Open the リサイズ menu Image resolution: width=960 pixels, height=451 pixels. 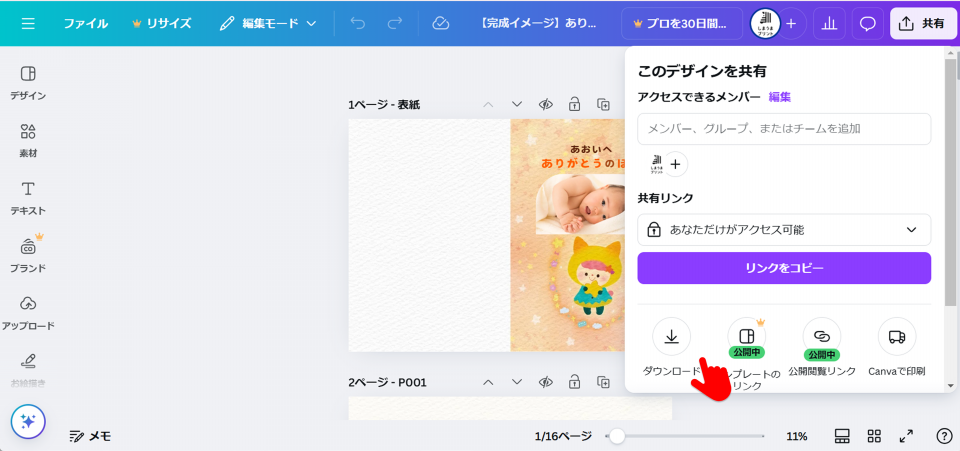tap(161, 23)
